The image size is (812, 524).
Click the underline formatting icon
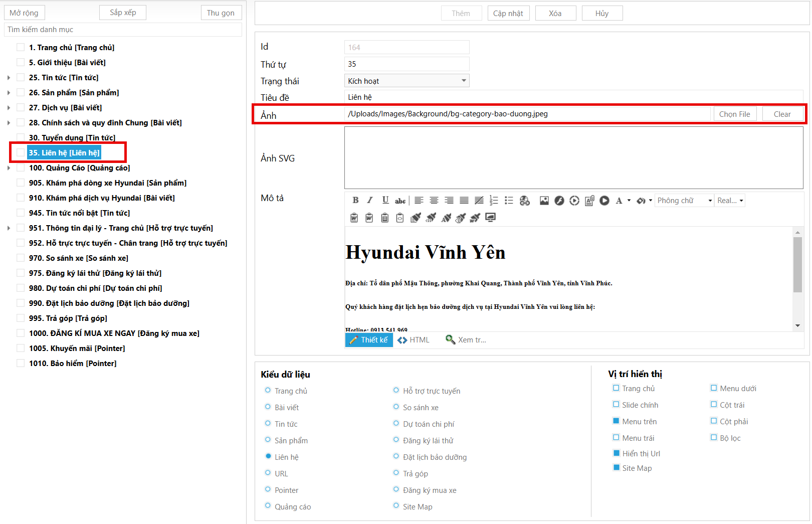385,200
